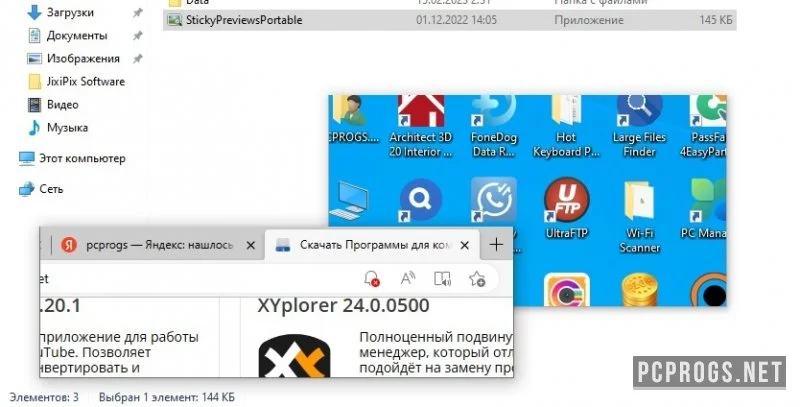
Task: Click the Приложение type cell
Action: pyautogui.click(x=589, y=20)
